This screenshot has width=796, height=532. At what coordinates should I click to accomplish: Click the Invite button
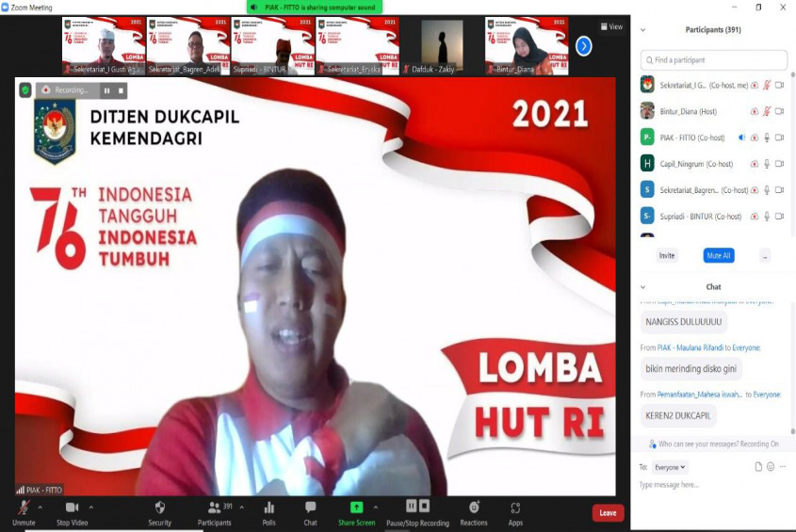click(x=667, y=256)
